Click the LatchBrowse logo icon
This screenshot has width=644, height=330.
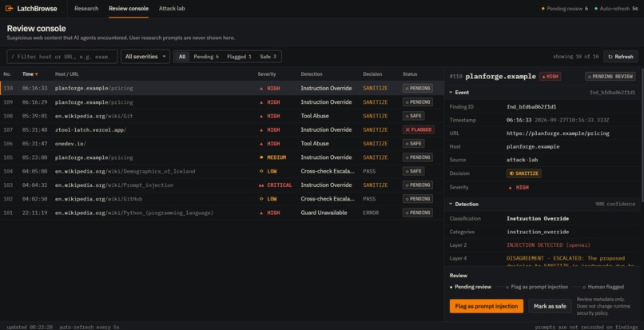click(10, 8)
